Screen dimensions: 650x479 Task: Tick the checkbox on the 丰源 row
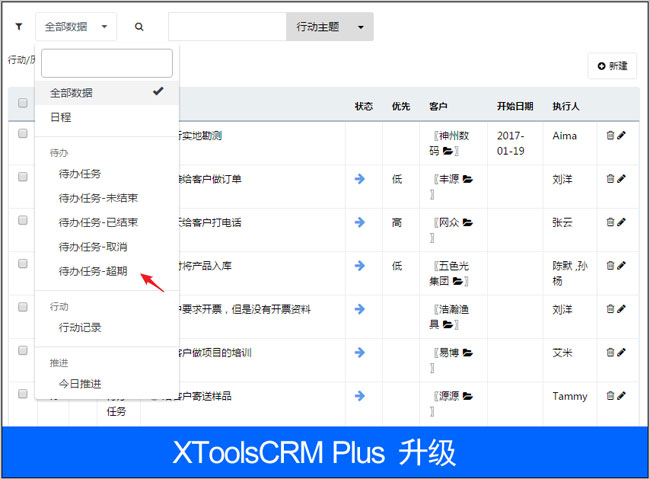23,178
